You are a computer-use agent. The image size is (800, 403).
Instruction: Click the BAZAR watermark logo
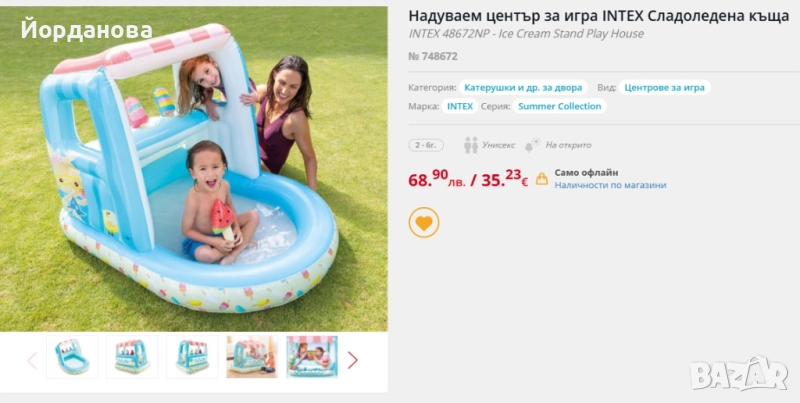point(739,374)
